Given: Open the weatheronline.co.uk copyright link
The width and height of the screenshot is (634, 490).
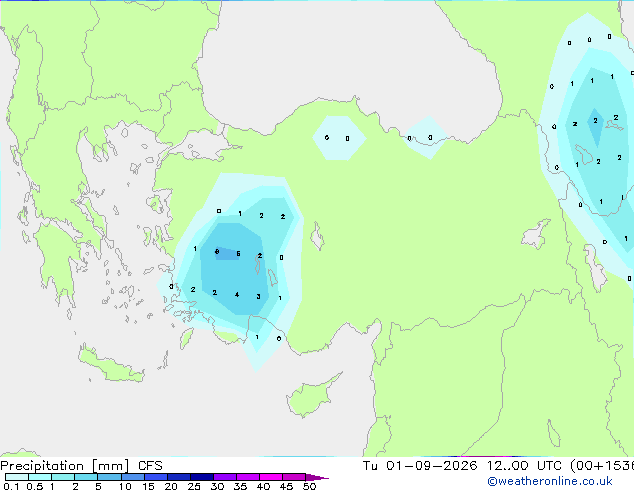Looking at the screenshot, I should (550, 481).
